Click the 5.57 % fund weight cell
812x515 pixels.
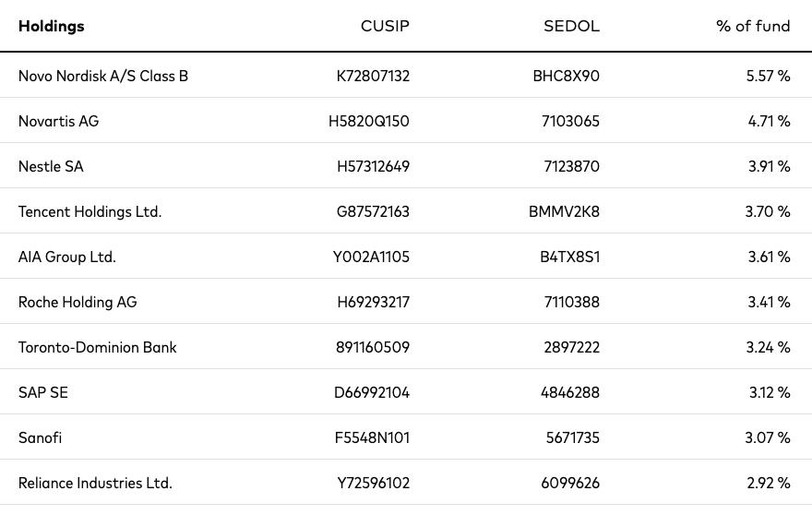click(x=768, y=77)
